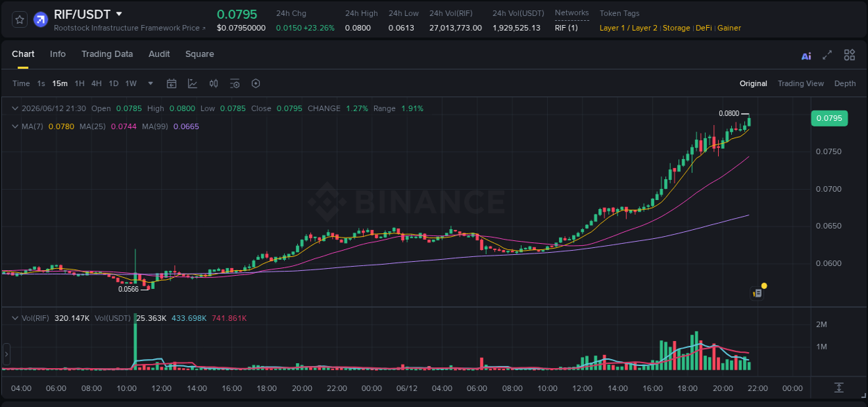Add RIF/USDT to favorites with the star icon
The image size is (868, 407).
pyautogui.click(x=19, y=19)
